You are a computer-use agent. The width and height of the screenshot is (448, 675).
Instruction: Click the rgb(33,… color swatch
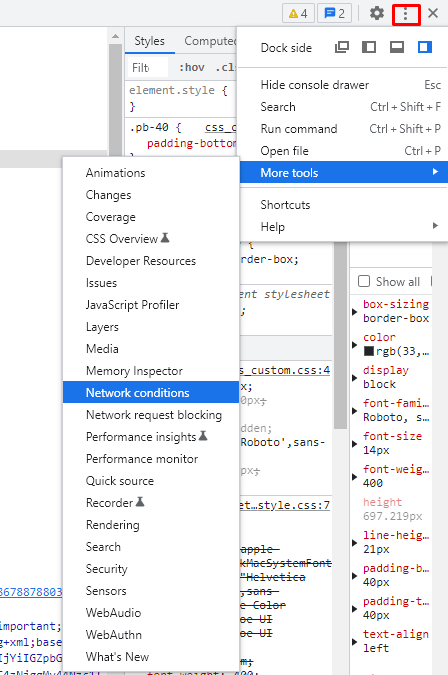click(369, 351)
